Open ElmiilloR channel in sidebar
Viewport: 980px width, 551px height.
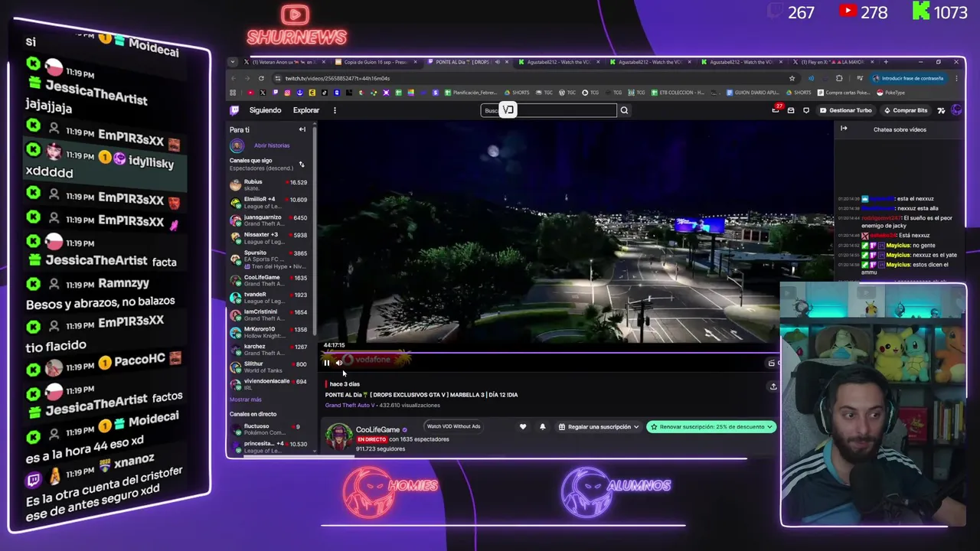coord(269,202)
